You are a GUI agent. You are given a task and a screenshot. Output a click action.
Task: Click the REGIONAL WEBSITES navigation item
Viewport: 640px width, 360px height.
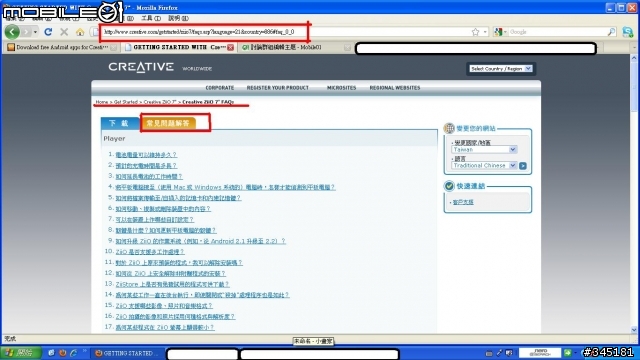(x=395, y=88)
